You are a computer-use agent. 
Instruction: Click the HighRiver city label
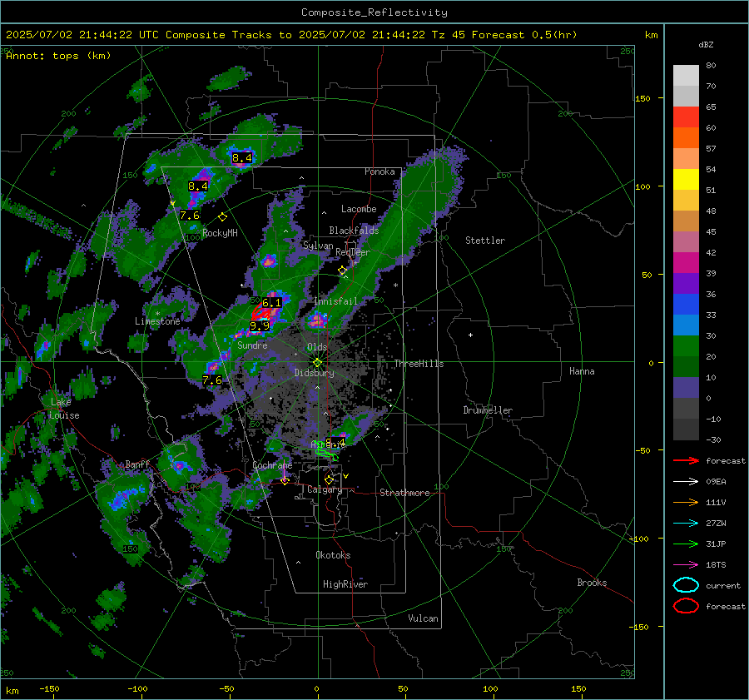345,584
